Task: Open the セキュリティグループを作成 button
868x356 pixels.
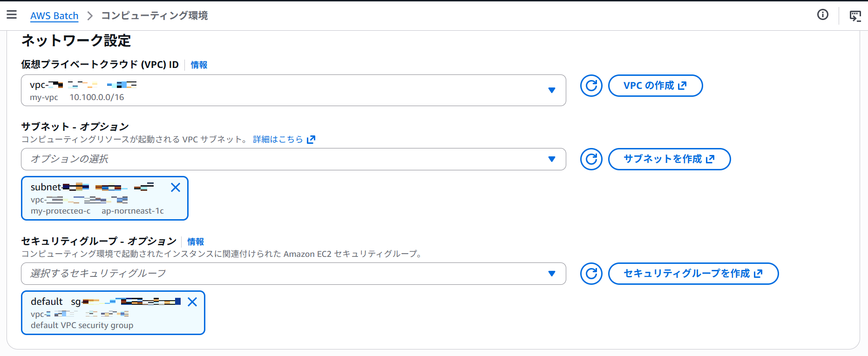Action: tap(693, 274)
